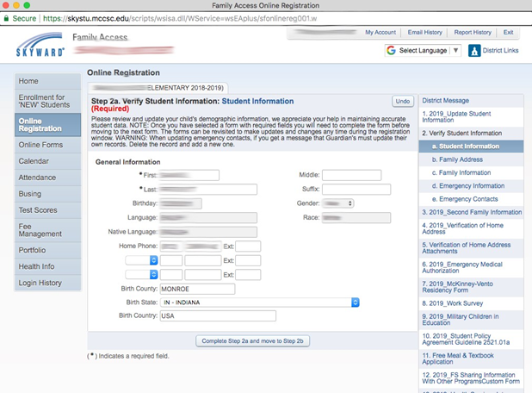
Task: Click the Google translate icon
Action: [392, 51]
